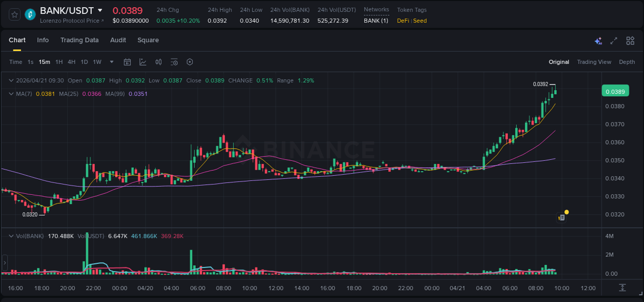
Task: Open chart settings via hexagon icon
Action: coord(190,62)
